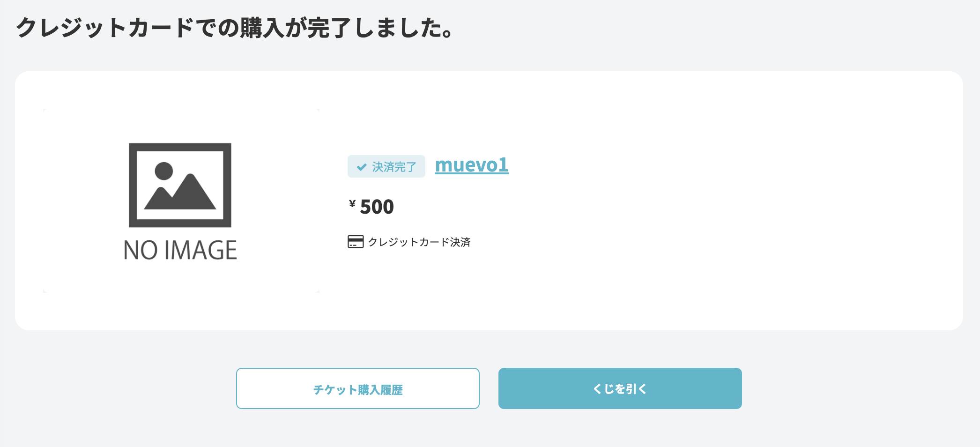Click the チケット購入履歴 outlined button
Screen dimensions: 980x447
(358, 388)
